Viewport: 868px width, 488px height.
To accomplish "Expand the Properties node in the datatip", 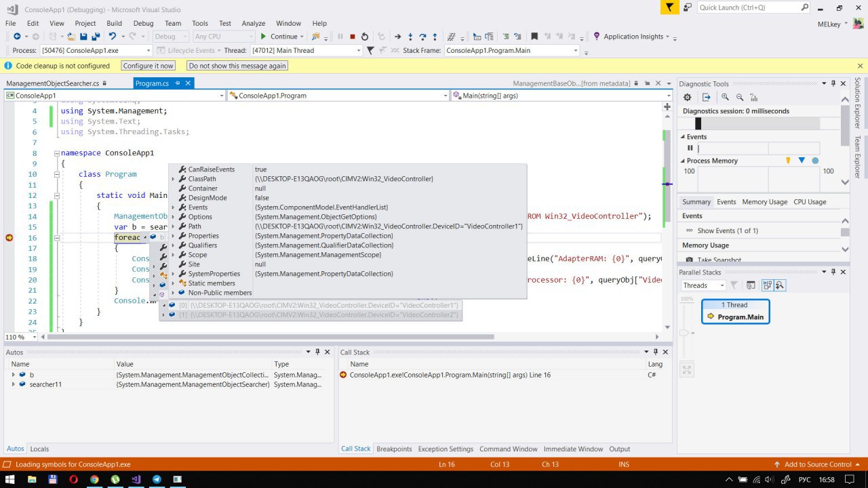I will [173, 236].
